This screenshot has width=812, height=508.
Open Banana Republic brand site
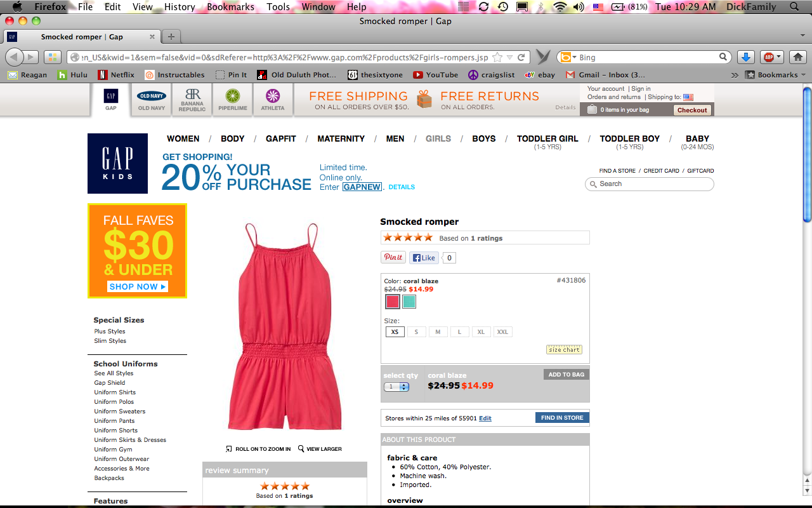(192, 100)
